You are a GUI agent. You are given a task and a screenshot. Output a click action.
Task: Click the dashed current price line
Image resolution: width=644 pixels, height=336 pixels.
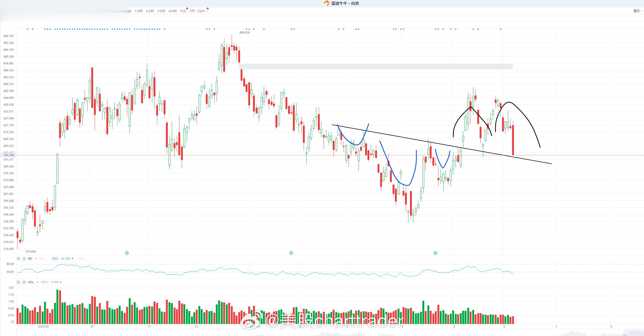click(x=330, y=155)
